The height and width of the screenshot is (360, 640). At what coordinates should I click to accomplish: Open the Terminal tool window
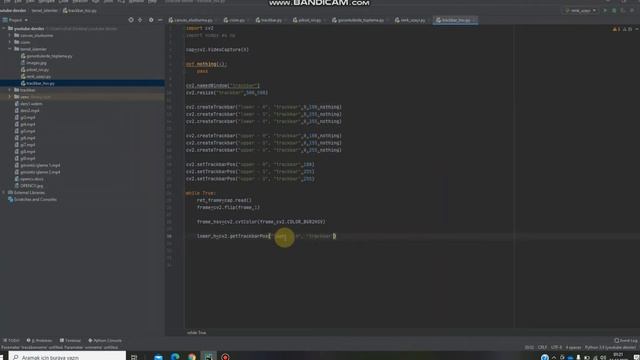pos(70,340)
